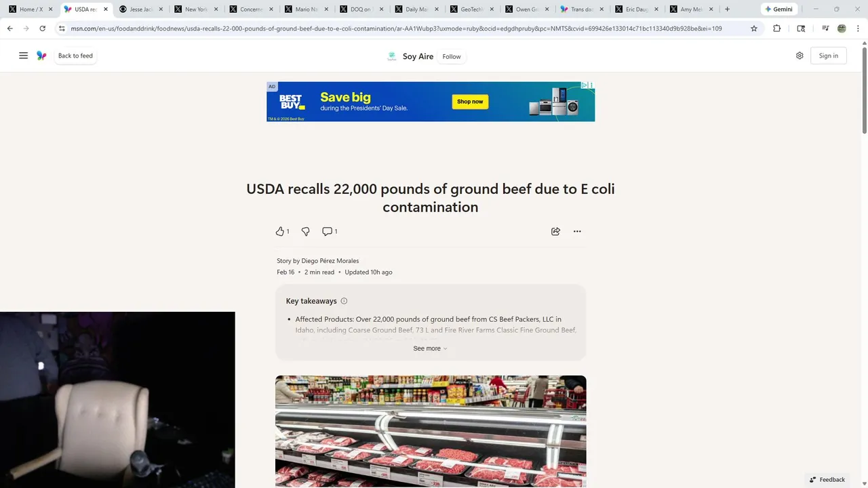Like the article with thumbs up
868x488 pixels.
(x=279, y=231)
